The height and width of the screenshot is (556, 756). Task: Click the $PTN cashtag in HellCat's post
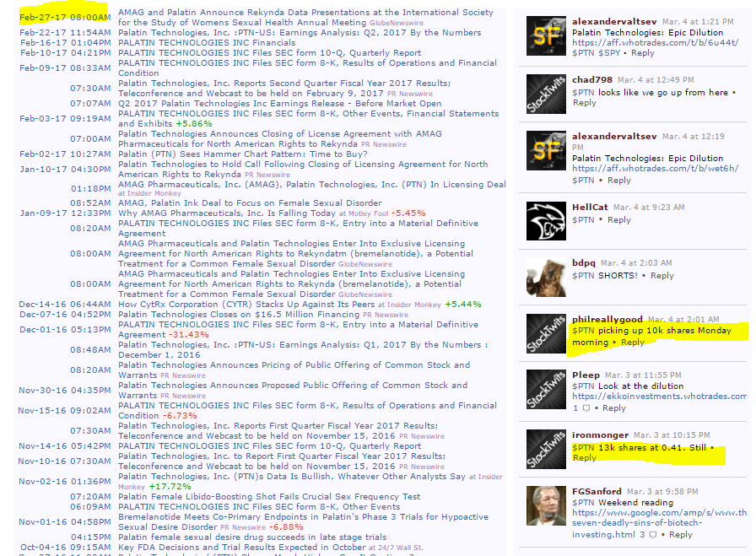[x=583, y=220]
